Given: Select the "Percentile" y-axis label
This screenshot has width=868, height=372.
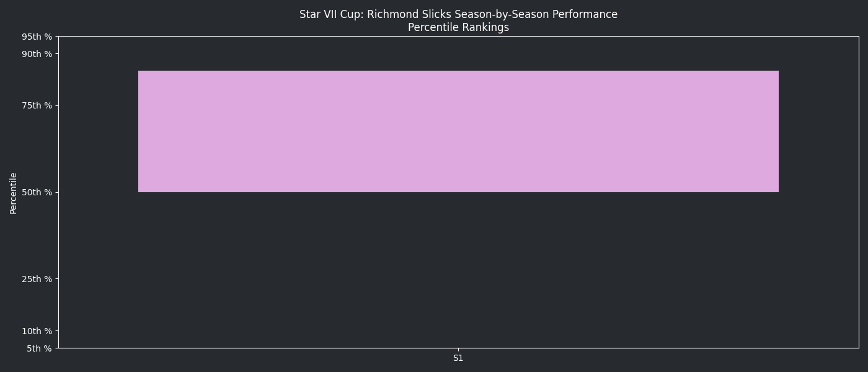Looking at the screenshot, I should (14, 193).
